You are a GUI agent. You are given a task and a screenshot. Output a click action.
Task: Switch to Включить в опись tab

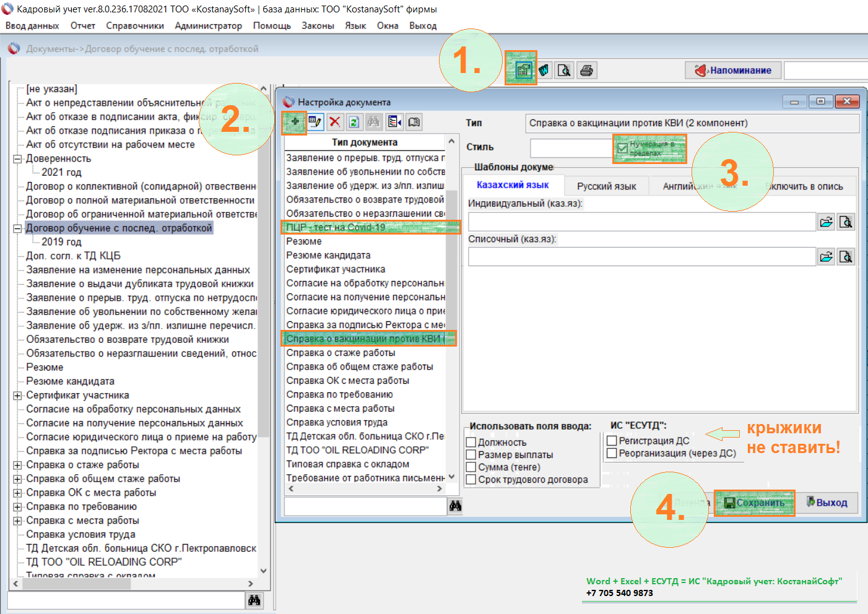coord(804,186)
